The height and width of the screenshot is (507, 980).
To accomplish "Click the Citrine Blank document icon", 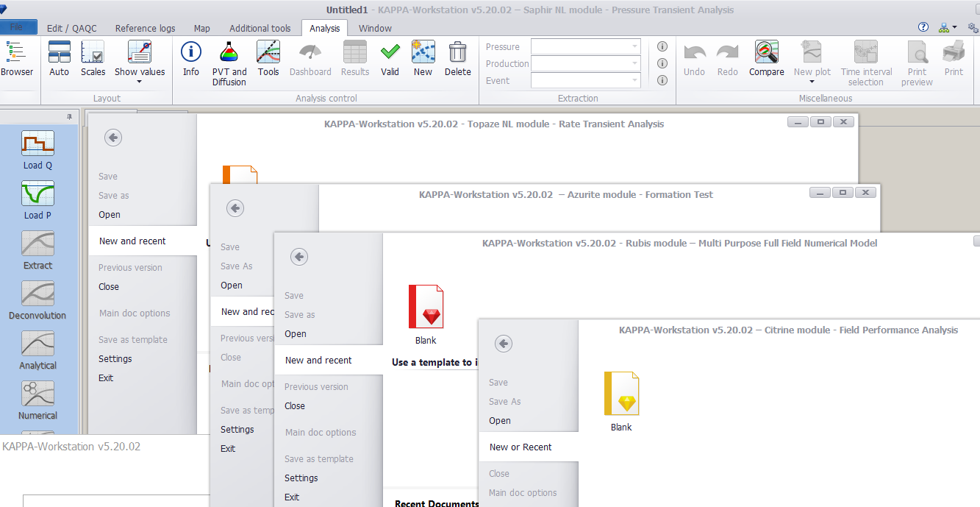I will (621, 394).
